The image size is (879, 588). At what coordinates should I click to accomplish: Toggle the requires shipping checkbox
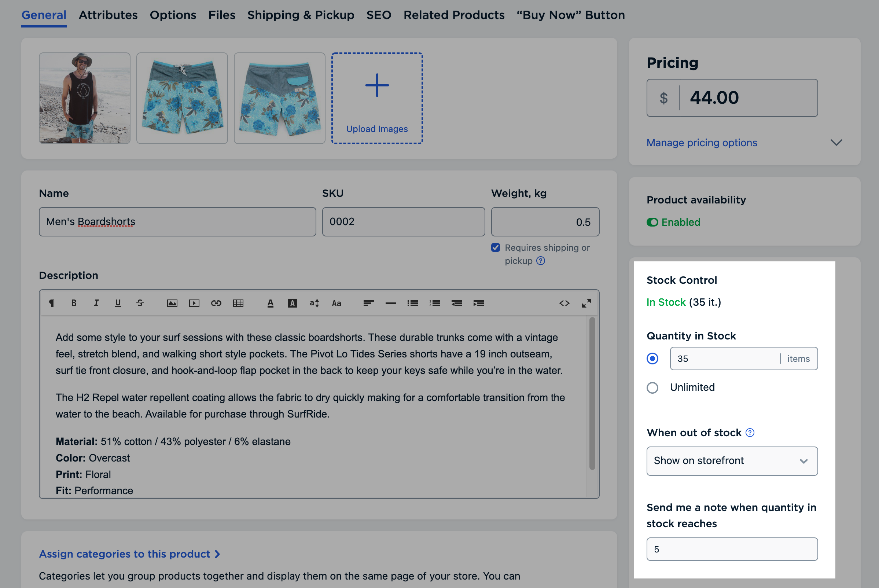496,247
